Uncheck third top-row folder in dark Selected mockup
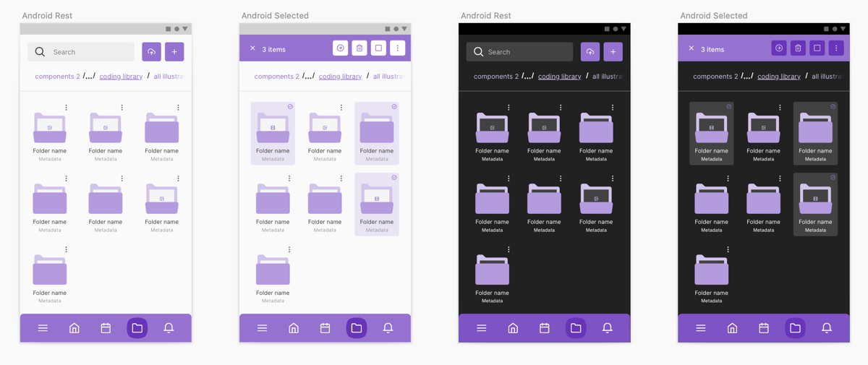868x365 pixels. [833, 107]
